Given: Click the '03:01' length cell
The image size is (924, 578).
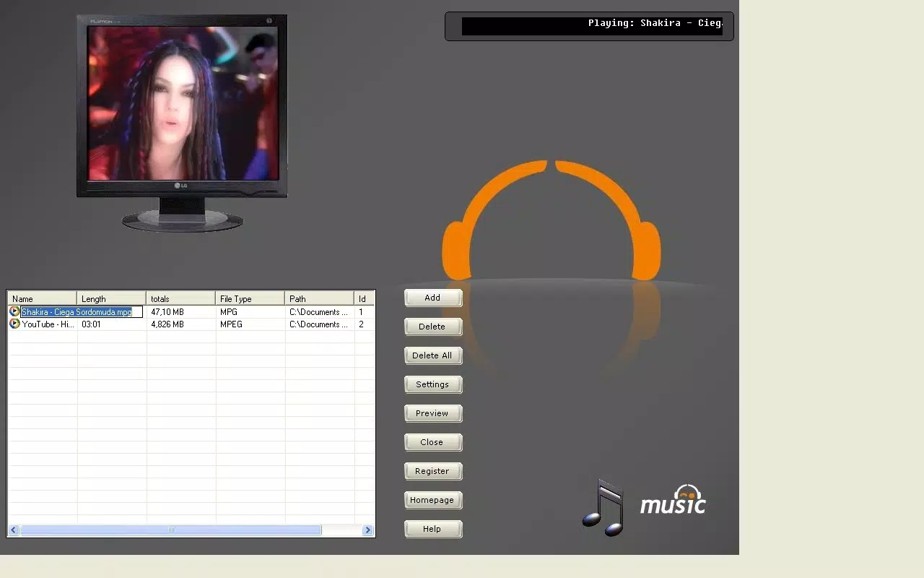Looking at the screenshot, I should coord(91,324).
